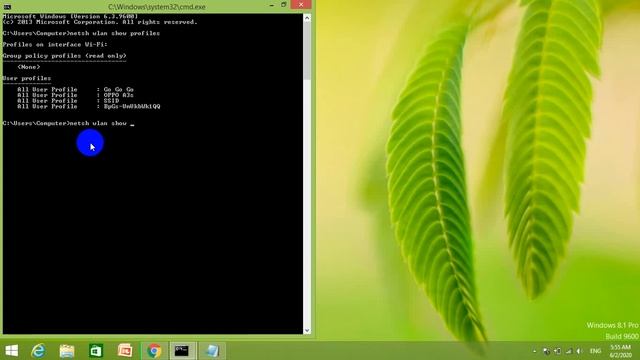The height and width of the screenshot is (360, 640).
Task: Open the volume speaker tray icon
Action: (579, 351)
